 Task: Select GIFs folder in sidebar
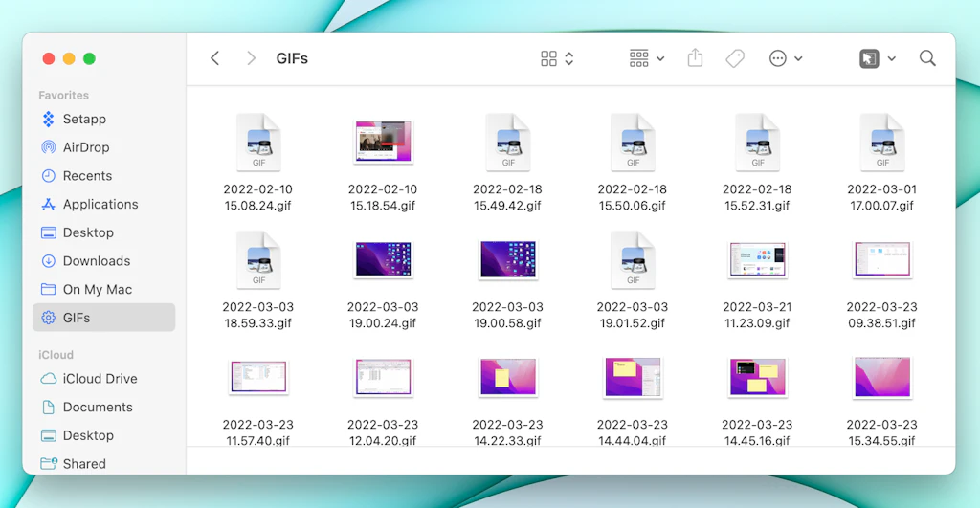coord(103,318)
